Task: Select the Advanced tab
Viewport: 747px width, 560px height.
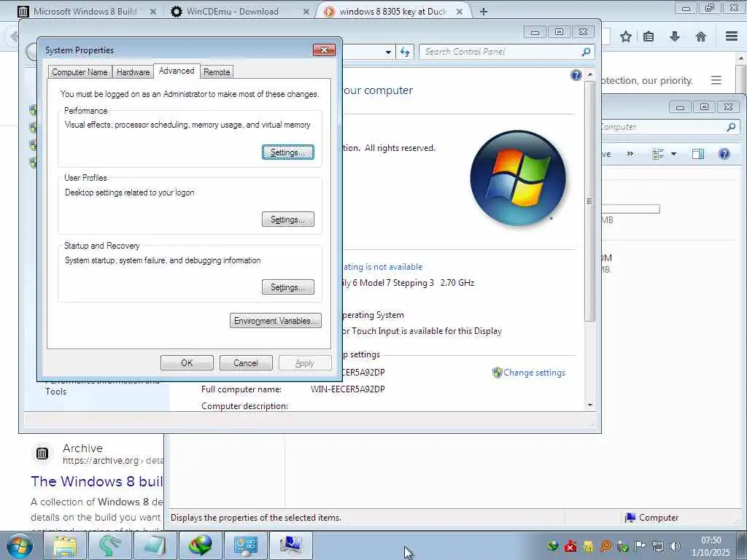Action: tap(177, 71)
